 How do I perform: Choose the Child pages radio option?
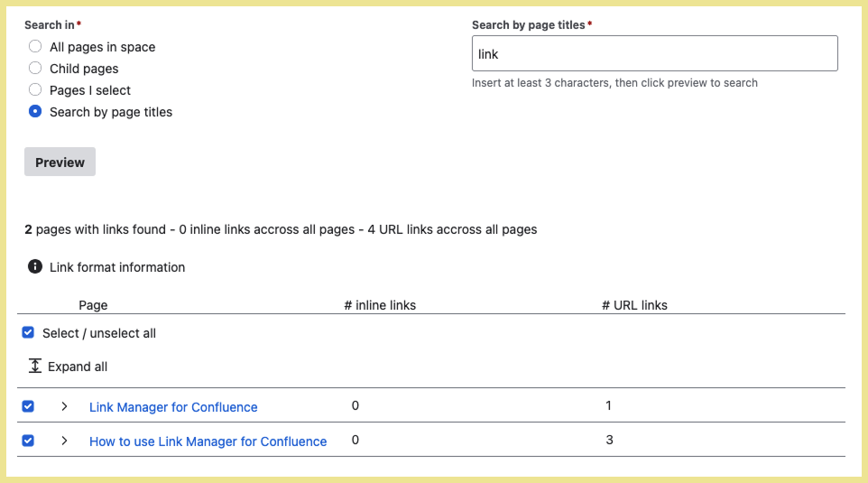click(35, 68)
